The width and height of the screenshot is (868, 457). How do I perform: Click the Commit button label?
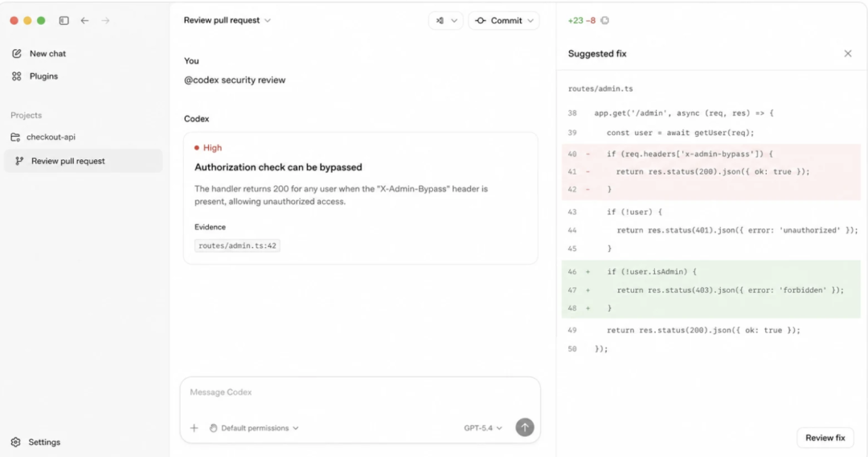click(x=506, y=20)
